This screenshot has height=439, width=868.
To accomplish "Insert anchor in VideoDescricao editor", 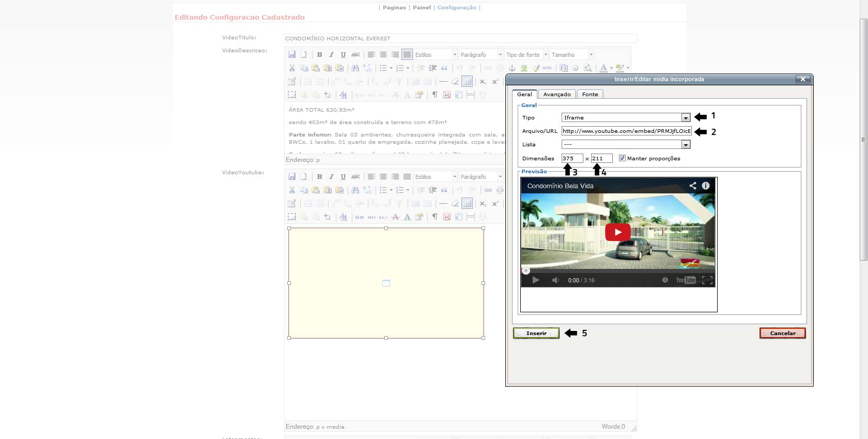I will click(x=512, y=68).
